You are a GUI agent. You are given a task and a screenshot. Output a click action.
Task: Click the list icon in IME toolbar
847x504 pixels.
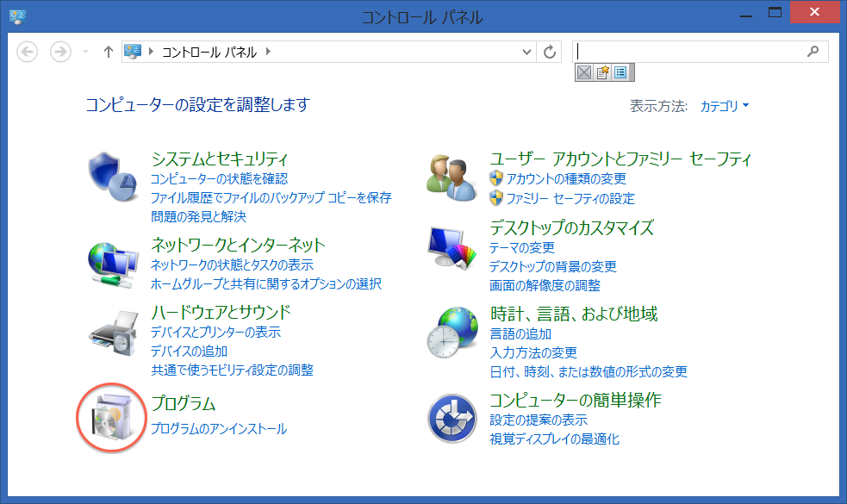[620, 72]
